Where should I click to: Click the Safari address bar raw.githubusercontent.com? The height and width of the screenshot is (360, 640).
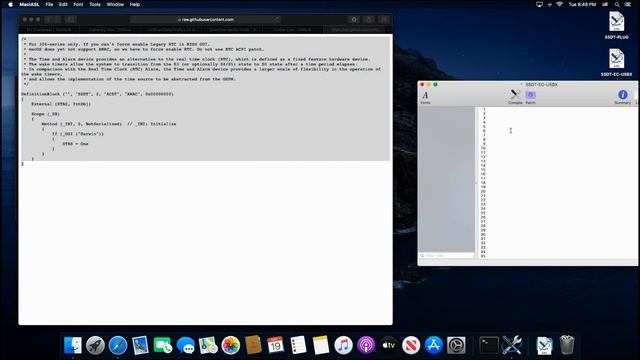[206, 20]
